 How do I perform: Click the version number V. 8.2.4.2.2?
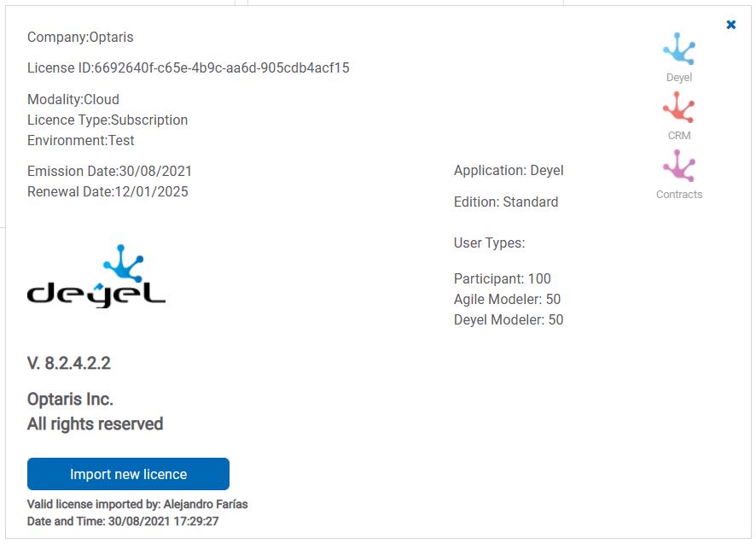coord(69,364)
